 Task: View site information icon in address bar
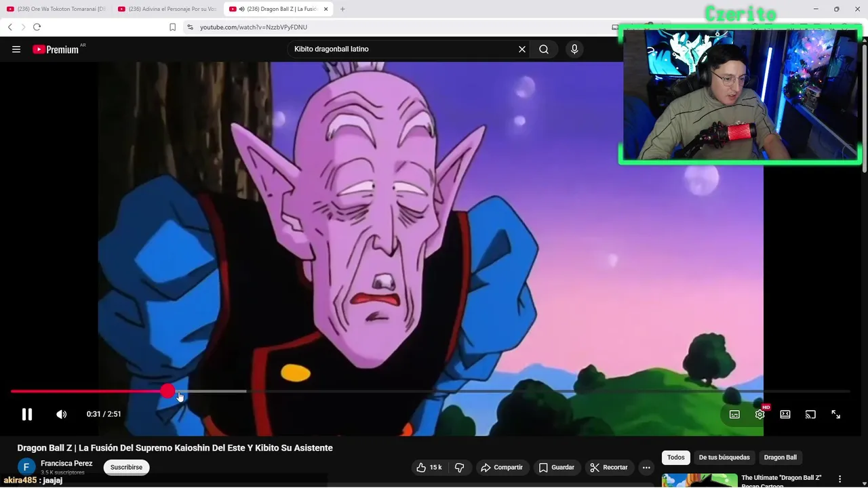pos(190,27)
